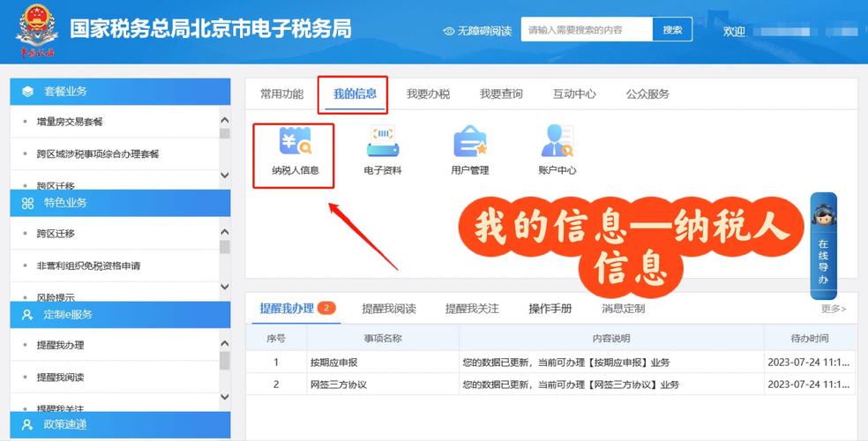868x441 pixels.
Task: Click the 特色业务 grid icon
Action: 27,203
